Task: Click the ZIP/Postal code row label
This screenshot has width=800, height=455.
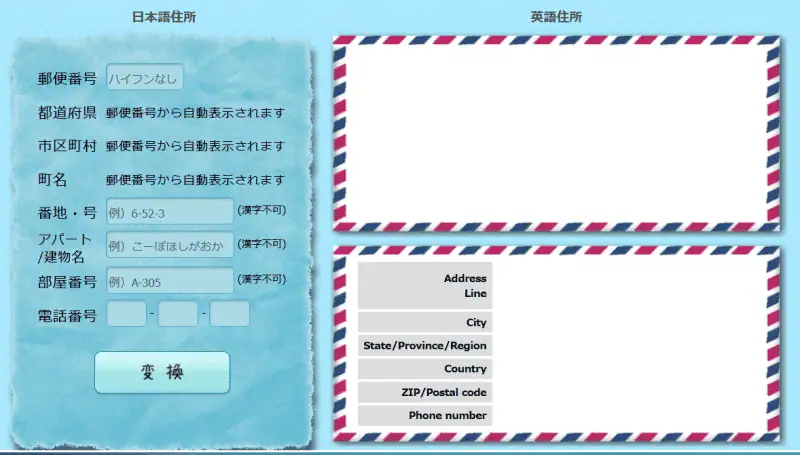Action: 425,392
